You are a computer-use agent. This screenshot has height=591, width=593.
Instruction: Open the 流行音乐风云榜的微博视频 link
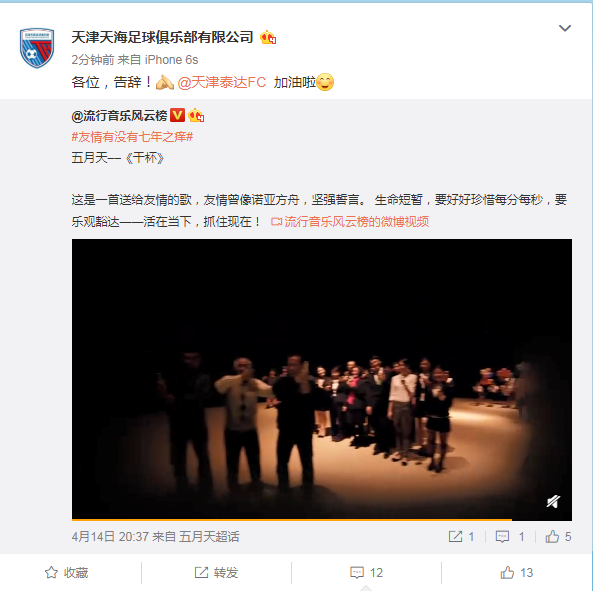click(x=350, y=222)
